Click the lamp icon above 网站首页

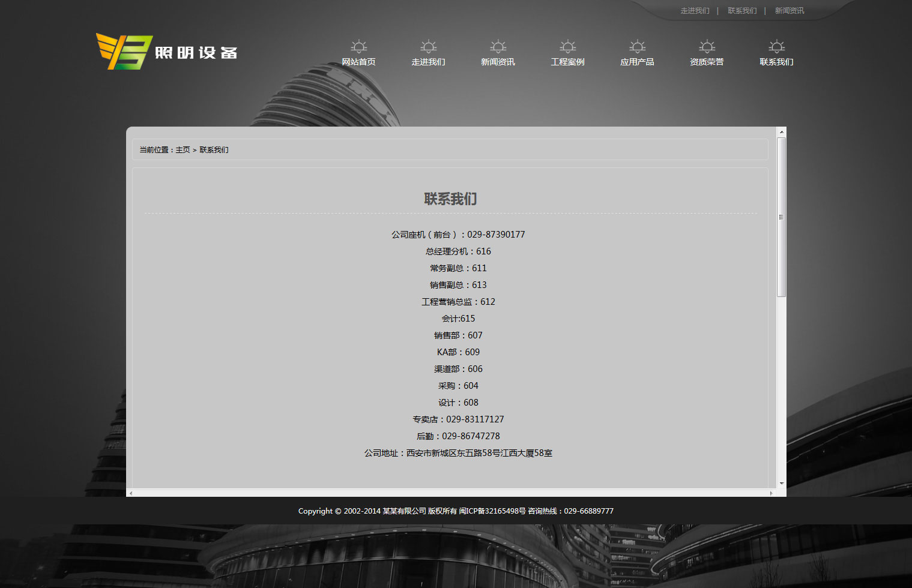(x=358, y=47)
